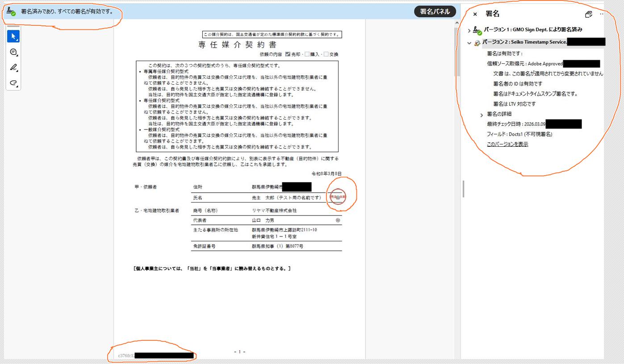624x364 pixels.
Task: Click the timestamp icon for バージョン 2
Action: coord(477,43)
